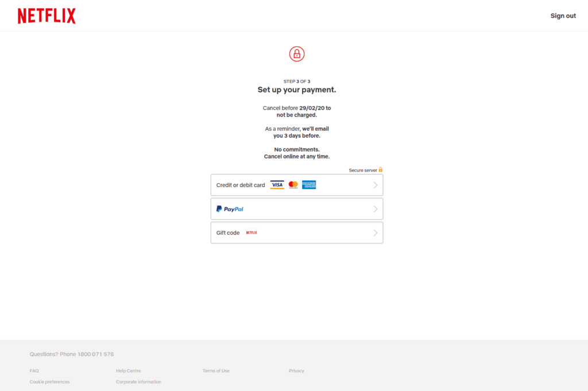Viewport: 588px width, 391px height.
Task: Open the FAQ footer link
Action: [34, 371]
